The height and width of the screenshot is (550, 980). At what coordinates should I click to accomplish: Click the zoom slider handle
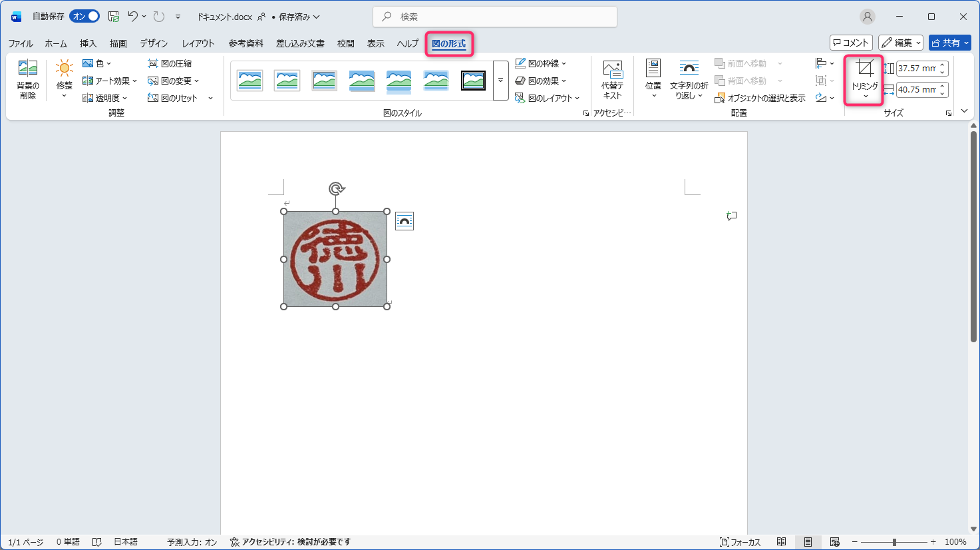click(x=894, y=542)
